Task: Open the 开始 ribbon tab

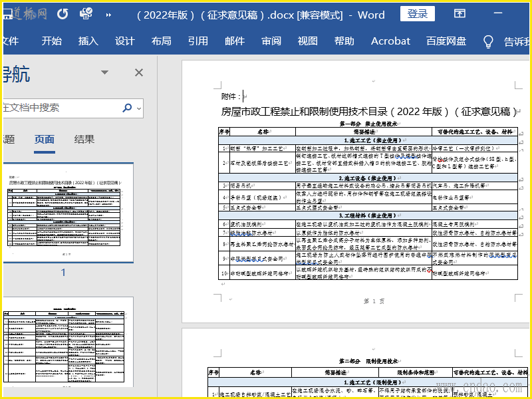Action: click(52, 41)
